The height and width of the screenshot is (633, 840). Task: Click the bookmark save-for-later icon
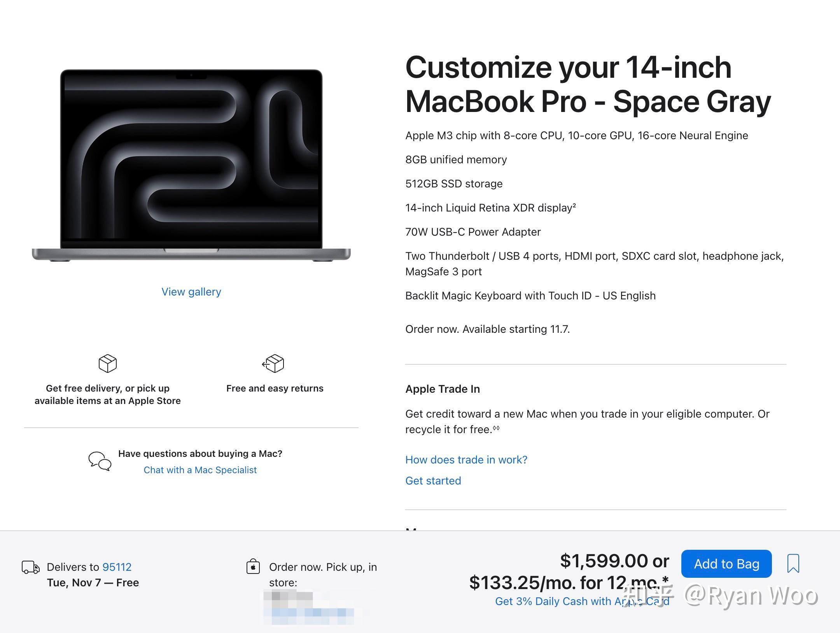pyautogui.click(x=793, y=564)
